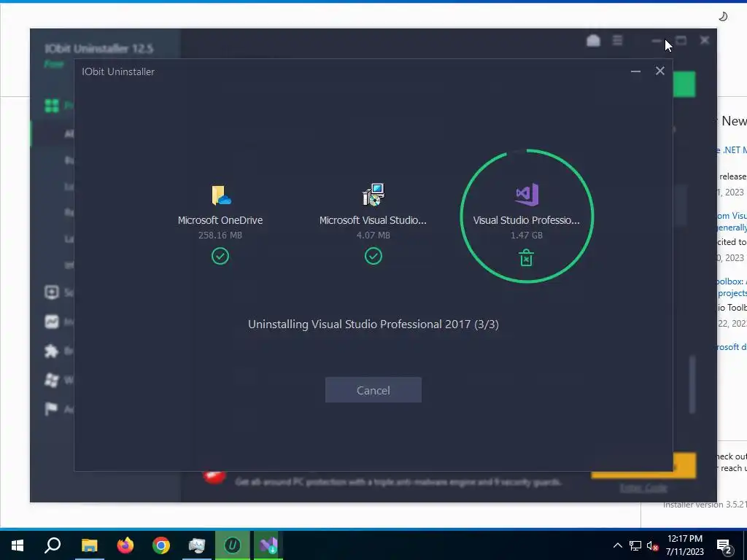Click the muted volume tray icon
Screen dimensions: 747x560
coord(652,545)
